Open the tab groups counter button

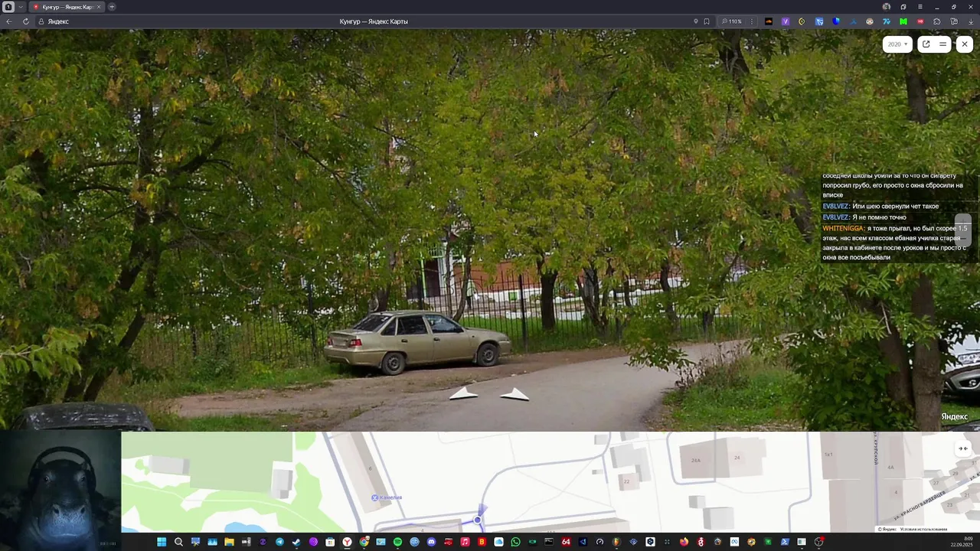click(x=8, y=7)
